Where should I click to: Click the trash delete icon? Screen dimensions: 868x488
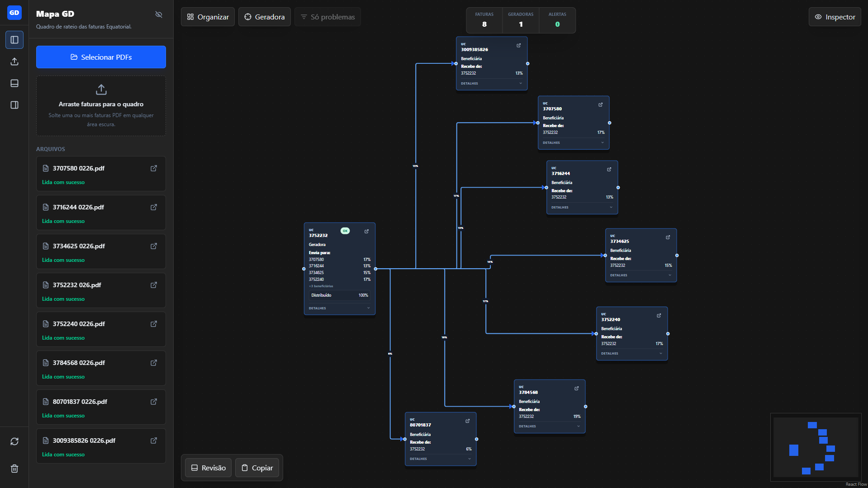14,469
